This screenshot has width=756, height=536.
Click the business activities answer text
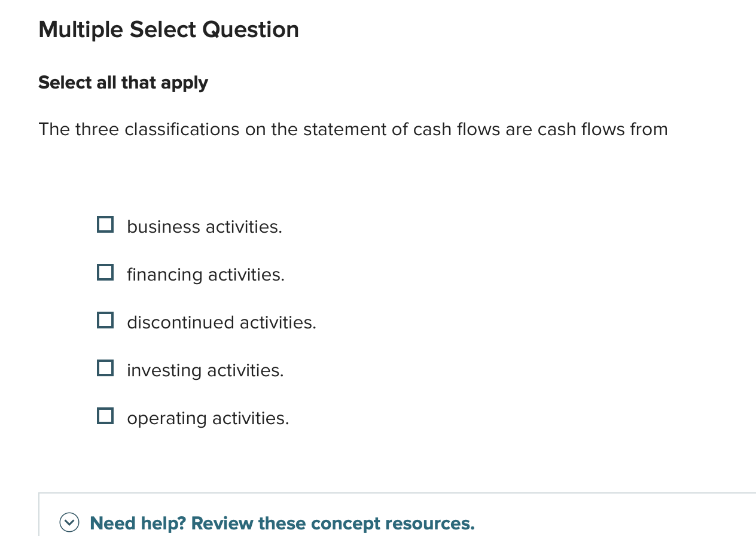[x=205, y=226]
